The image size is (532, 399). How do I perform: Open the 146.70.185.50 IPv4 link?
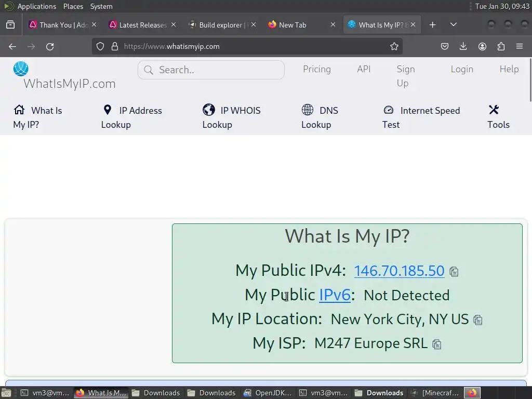(400, 271)
